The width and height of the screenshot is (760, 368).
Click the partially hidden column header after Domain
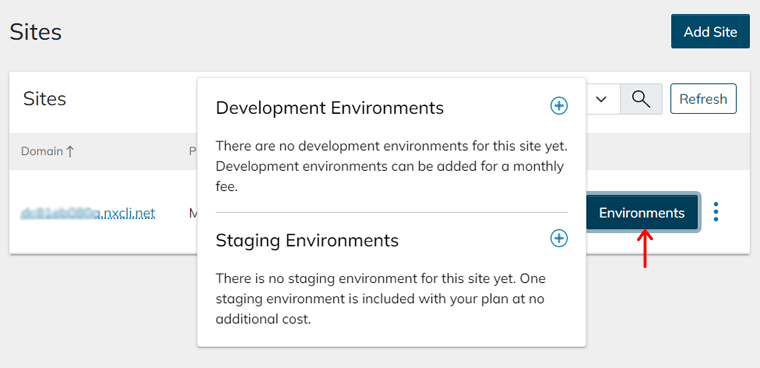(x=192, y=151)
